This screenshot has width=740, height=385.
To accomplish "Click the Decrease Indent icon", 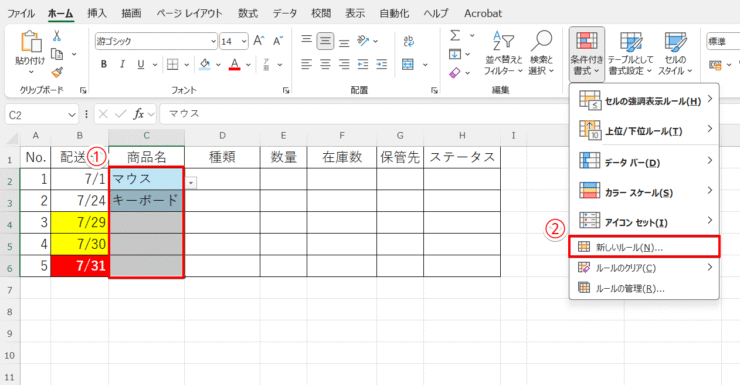I will (x=363, y=64).
